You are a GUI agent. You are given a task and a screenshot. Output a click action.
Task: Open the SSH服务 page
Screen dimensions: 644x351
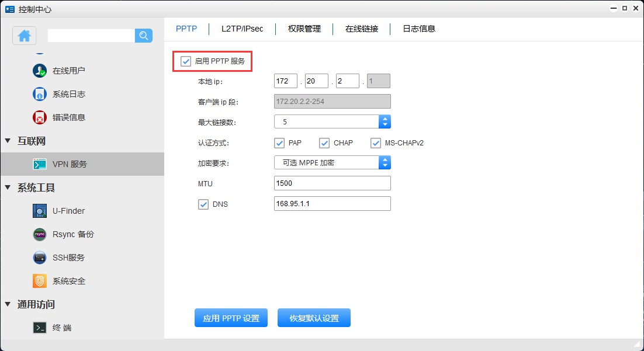(x=68, y=258)
